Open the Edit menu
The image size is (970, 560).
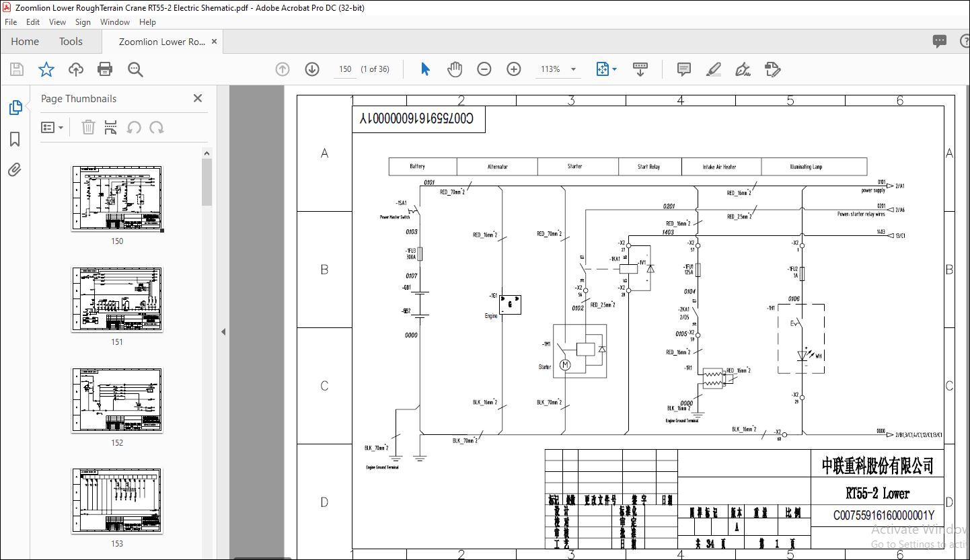[33, 22]
